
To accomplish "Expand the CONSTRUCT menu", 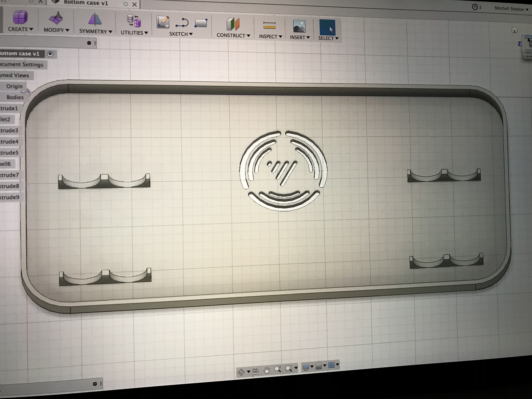I will (x=233, y=35).
